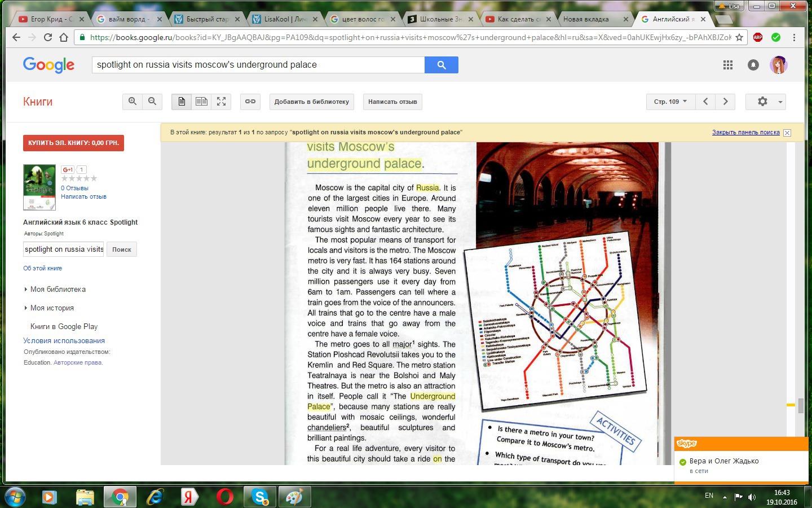Open the Закрыть панель поиска link
812x508 pixels.
click(x=745, y=133)
